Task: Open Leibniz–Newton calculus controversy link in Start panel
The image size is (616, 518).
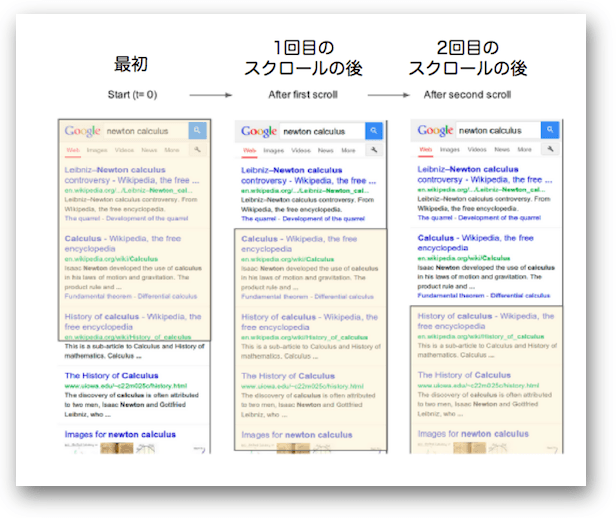Action: pyautogui.click(x=132, y=175)
